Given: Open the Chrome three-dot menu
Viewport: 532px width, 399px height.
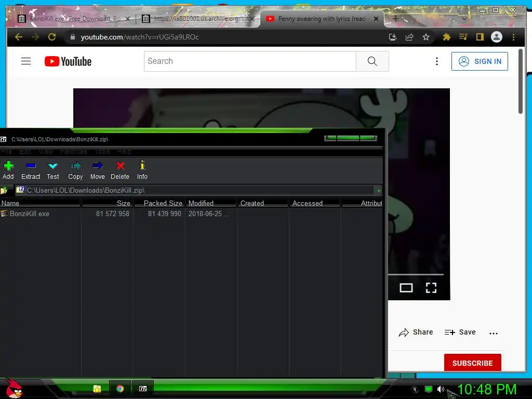Looking at the screenshot, I should coord(513,37).
